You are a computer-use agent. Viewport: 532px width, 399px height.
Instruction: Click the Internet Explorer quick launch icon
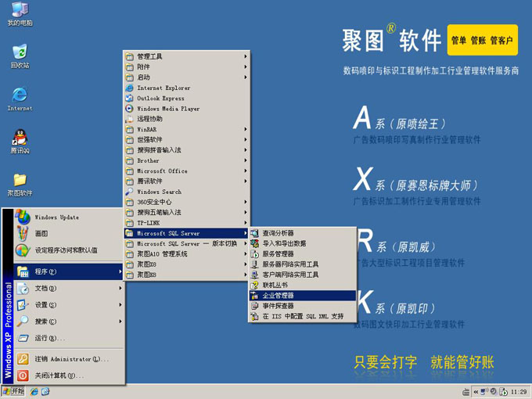point(34,391)
